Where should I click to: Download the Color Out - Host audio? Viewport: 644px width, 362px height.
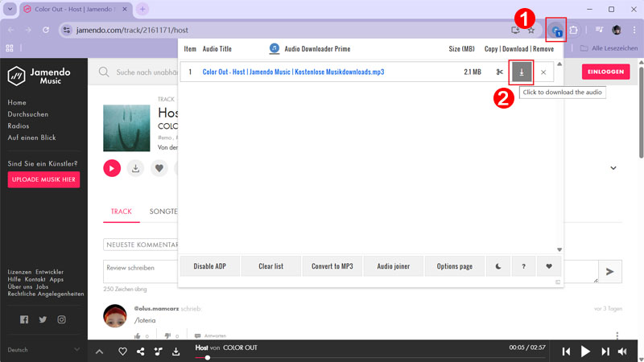[x=522, y=72]
